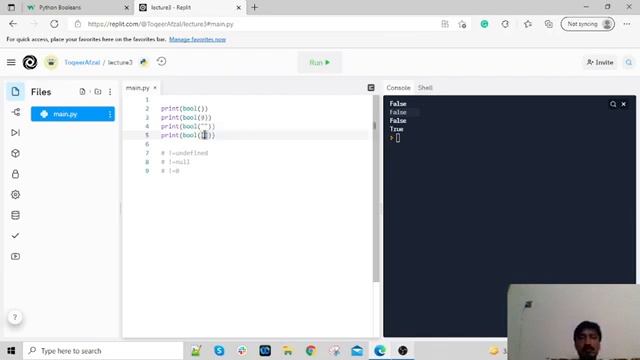Open the Database sidebar icon
Image resolution: width=640 pixels, height=360 pixels.
point(16,215)
